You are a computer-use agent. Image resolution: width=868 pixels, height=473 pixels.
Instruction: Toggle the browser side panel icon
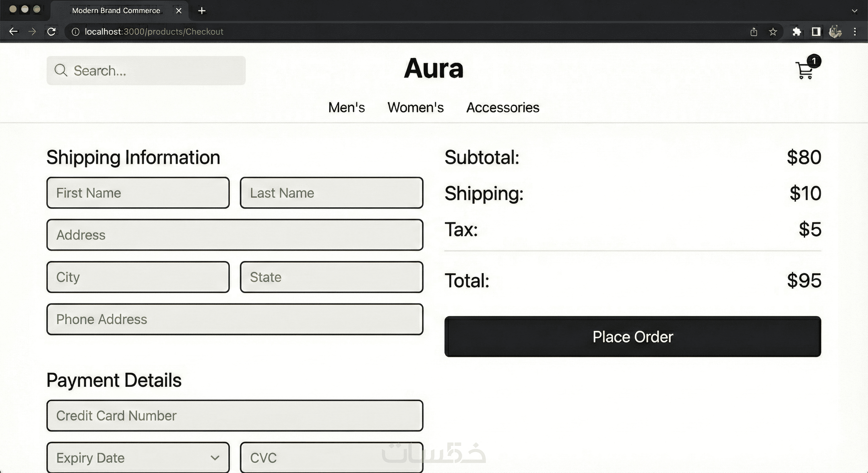(816, 32)
